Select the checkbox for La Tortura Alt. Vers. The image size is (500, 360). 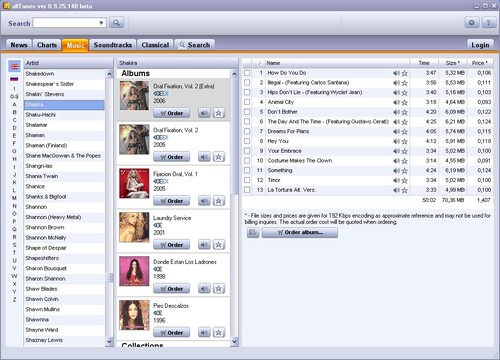tap(247, 190)
